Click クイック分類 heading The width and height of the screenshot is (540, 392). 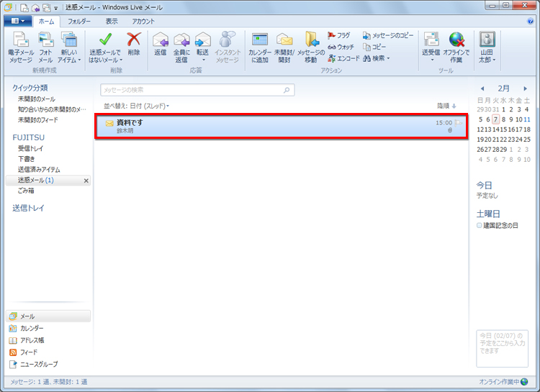(x=30, y=88)
